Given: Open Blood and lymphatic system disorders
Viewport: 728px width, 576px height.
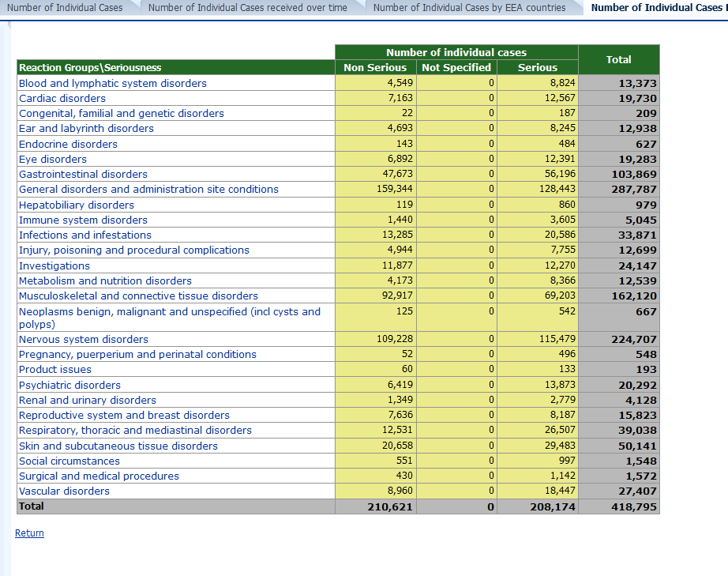Looking at the screenshot, I should [113, 83].
